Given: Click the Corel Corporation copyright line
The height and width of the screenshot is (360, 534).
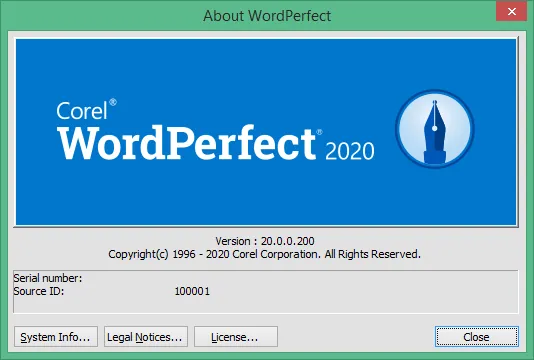Looking at the screenshot, I should coord(264,254).
